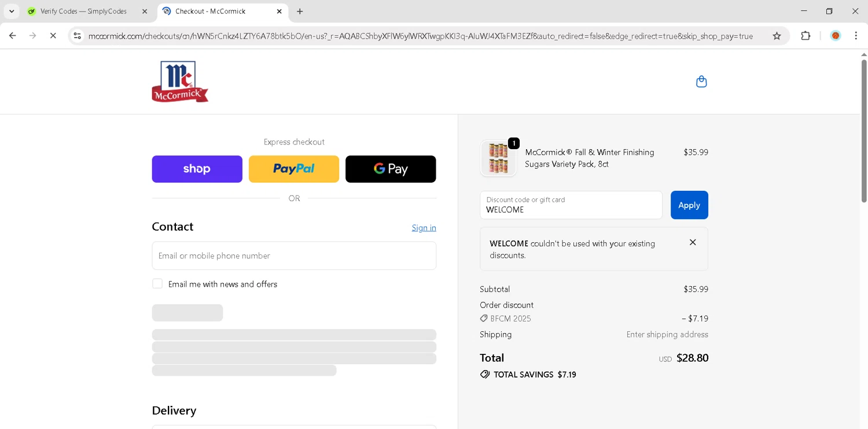Click the BFCM 2025 discount tag
Screen dimensions: 868x429
(505, 319)
